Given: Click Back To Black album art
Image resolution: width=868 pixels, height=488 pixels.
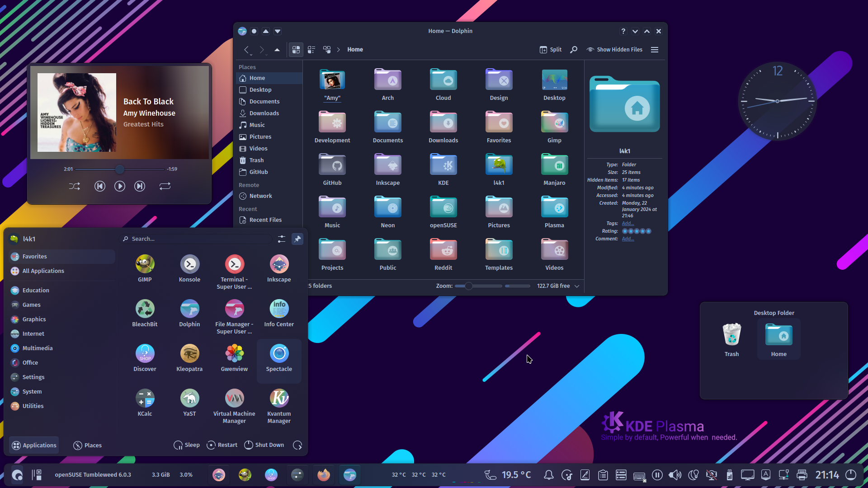Looking at the screenshot, I should coord(77,113).
